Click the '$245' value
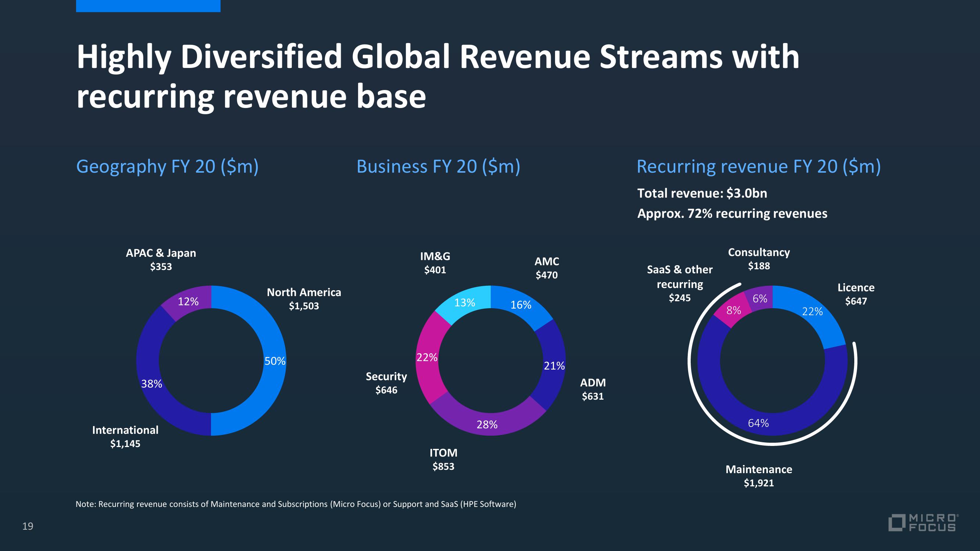This screenshot has height=551, width=980. tap(680, 298)
